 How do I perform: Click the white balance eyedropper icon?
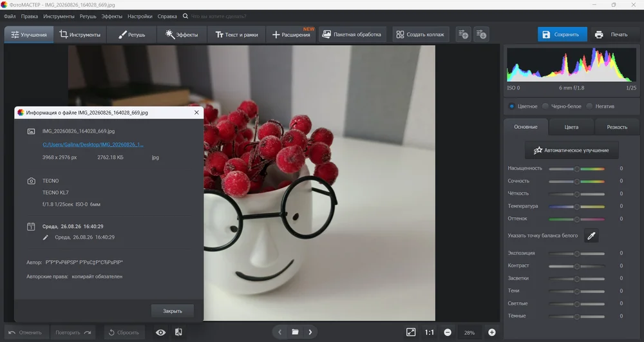[x=591, y=236]
